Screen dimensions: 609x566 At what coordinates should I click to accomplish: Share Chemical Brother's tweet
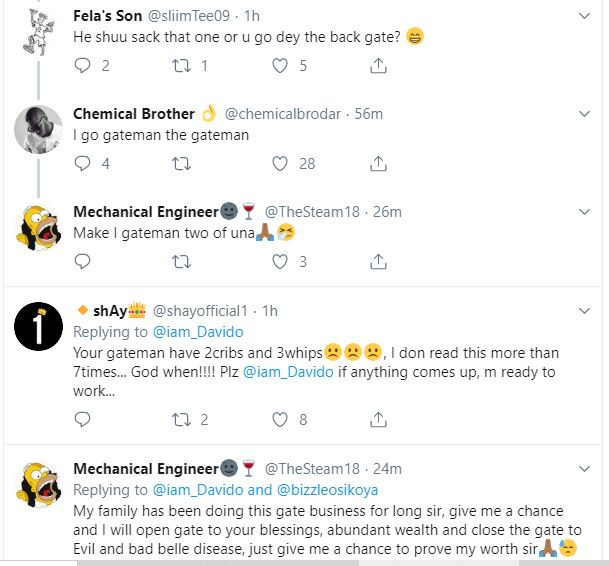(x=379, y=164)
